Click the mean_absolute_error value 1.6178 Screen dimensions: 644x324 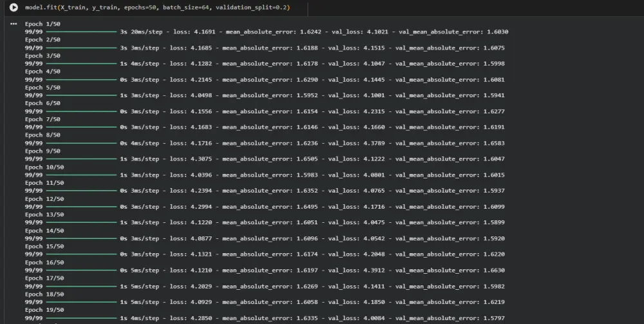(x=307, y=64)
